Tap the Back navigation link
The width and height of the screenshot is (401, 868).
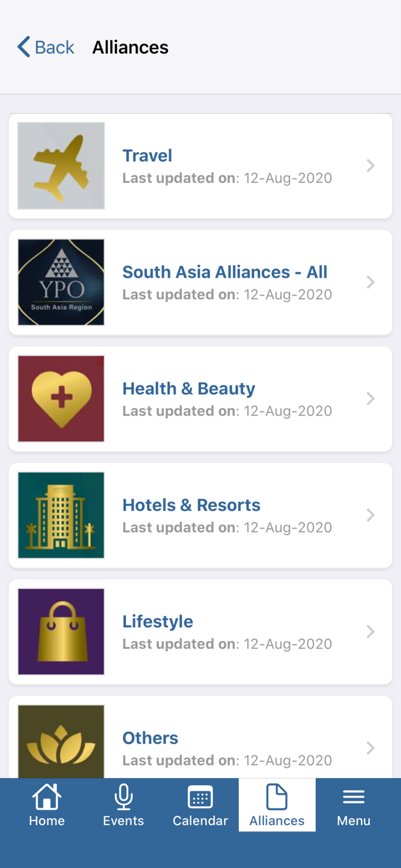click(46, 47)
